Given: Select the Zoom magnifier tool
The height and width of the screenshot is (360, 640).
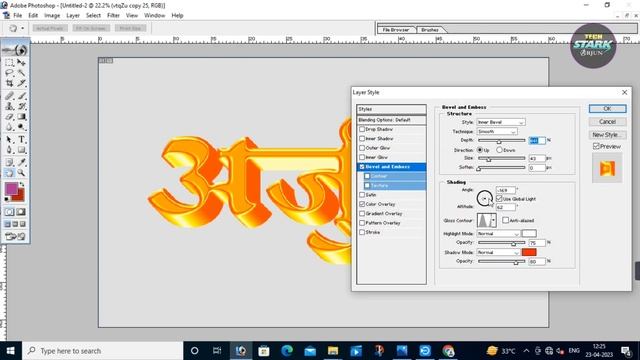Looking at the screenshot, I should [21, 173].
